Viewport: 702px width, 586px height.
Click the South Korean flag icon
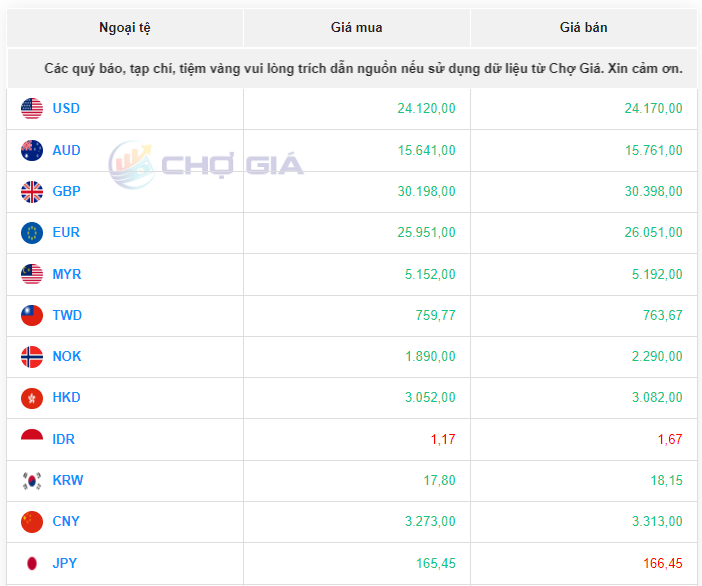(32, 481)
